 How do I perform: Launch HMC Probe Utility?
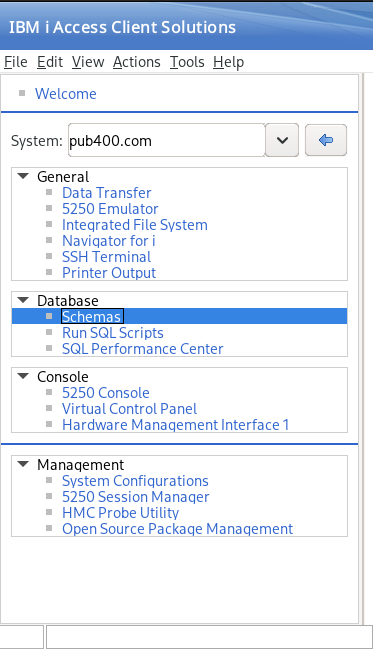pos(120,513)
